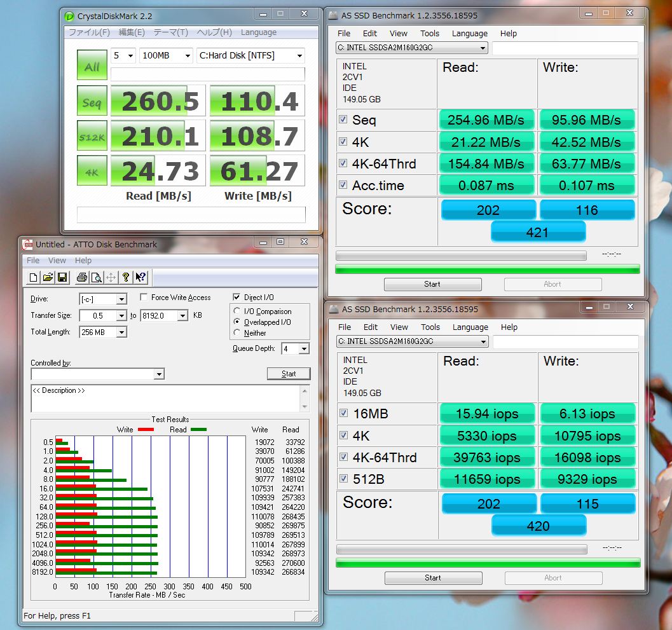Uncheck Acc.time in the upper AS SSD window
Viewport: 672px width, 630px height.
[x=343, y=185]
